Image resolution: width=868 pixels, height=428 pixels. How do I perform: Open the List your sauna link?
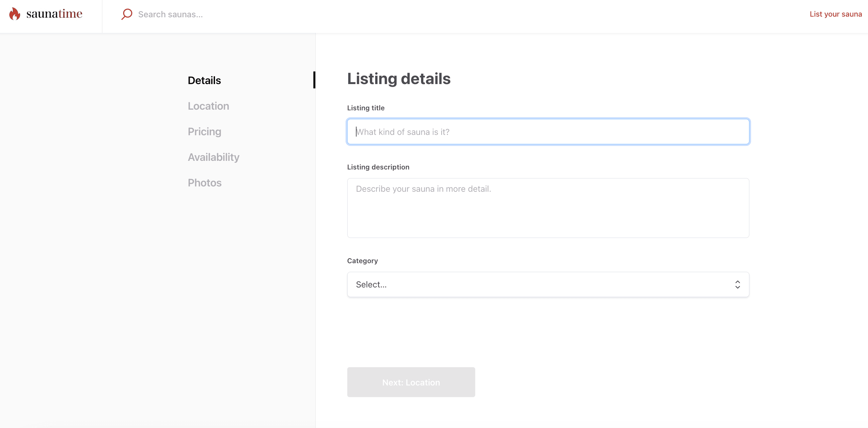[835, 14]
